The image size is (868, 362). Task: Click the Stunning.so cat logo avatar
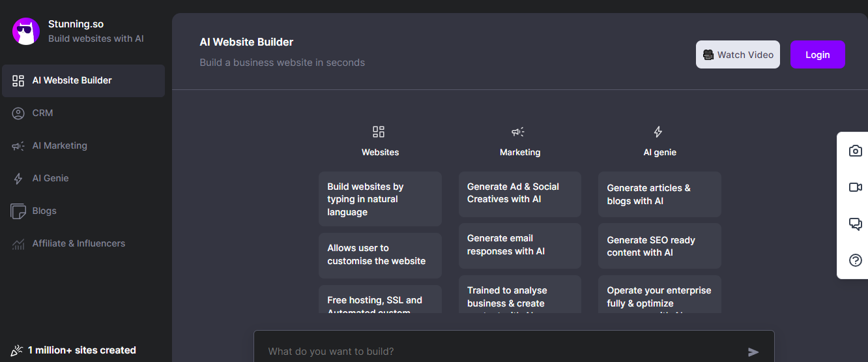click(26, 31)
